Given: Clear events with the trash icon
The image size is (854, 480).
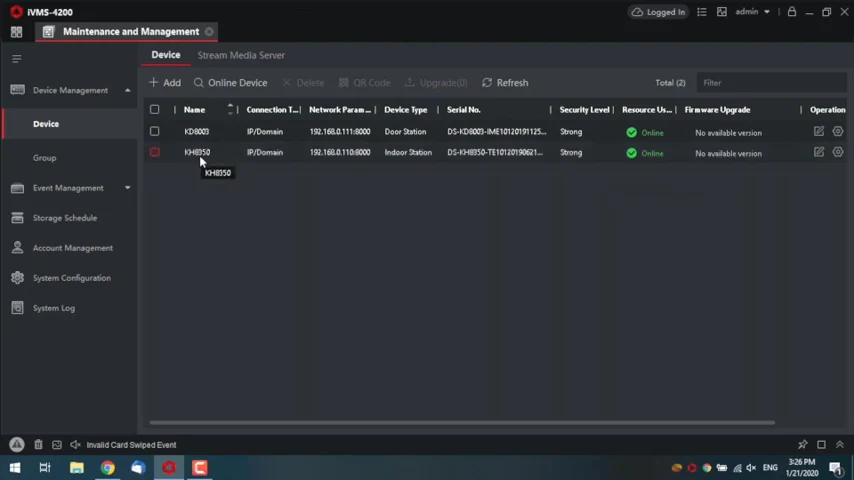Looking at the screenshot, I should pyautogui.click(x=38, y=445).
